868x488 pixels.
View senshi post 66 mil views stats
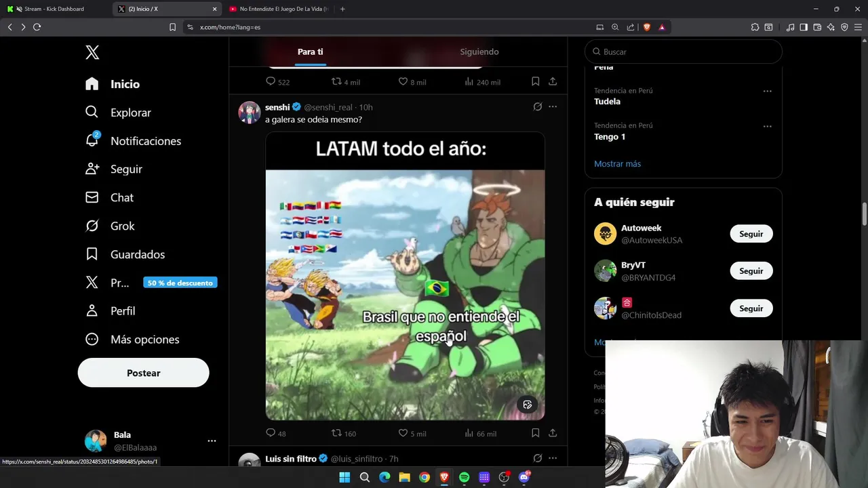pyautogui.click(x=481, y=433)
